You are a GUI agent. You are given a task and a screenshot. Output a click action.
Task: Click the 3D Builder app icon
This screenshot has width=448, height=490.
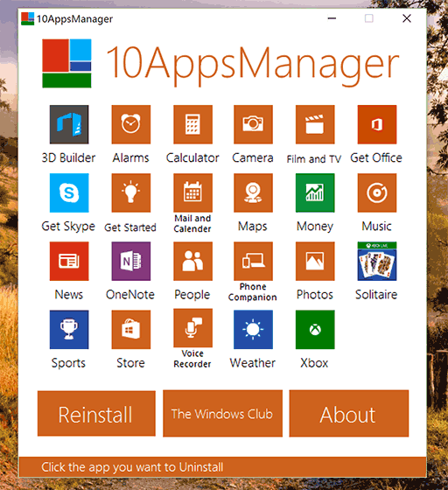pyautogui.click(x=69, y=124)
